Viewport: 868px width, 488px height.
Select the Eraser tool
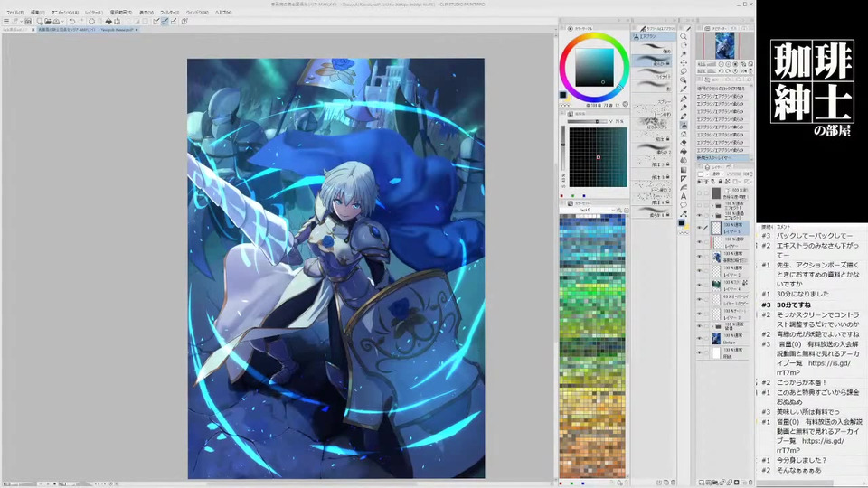pyautogui.click(x=684, y=143)
